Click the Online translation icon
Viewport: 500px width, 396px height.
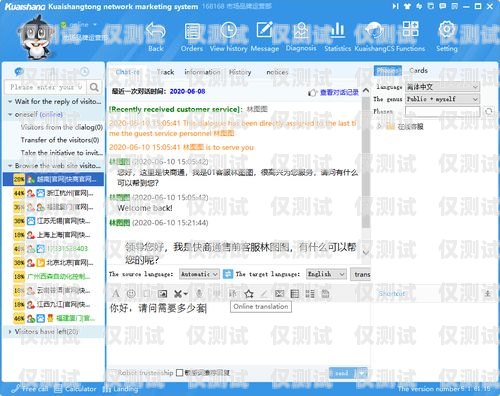click(x=233, y=294)
